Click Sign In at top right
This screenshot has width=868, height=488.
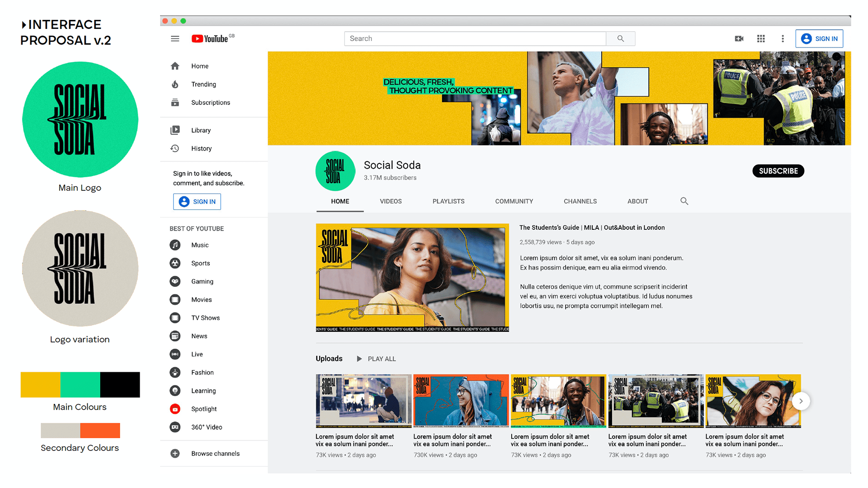coord(819,39)
